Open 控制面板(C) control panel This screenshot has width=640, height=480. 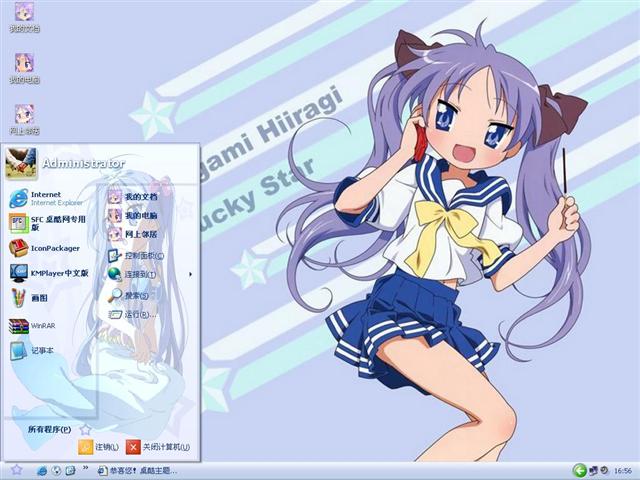(x=136, y=256)
